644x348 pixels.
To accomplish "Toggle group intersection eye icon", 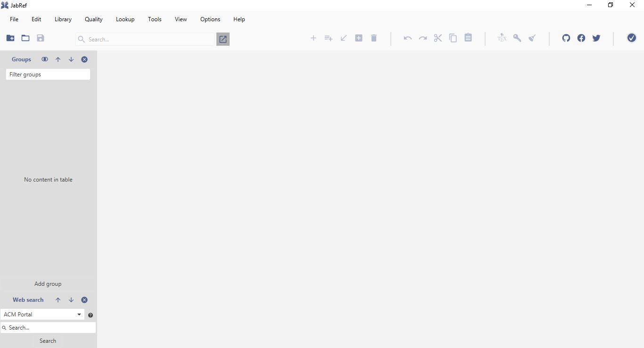I will click(x=45, y=59).
